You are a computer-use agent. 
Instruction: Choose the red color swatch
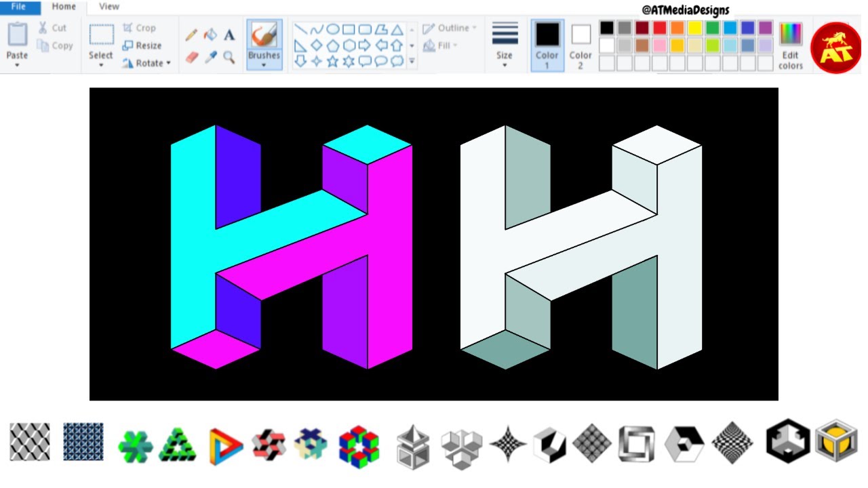pos(659,28)
